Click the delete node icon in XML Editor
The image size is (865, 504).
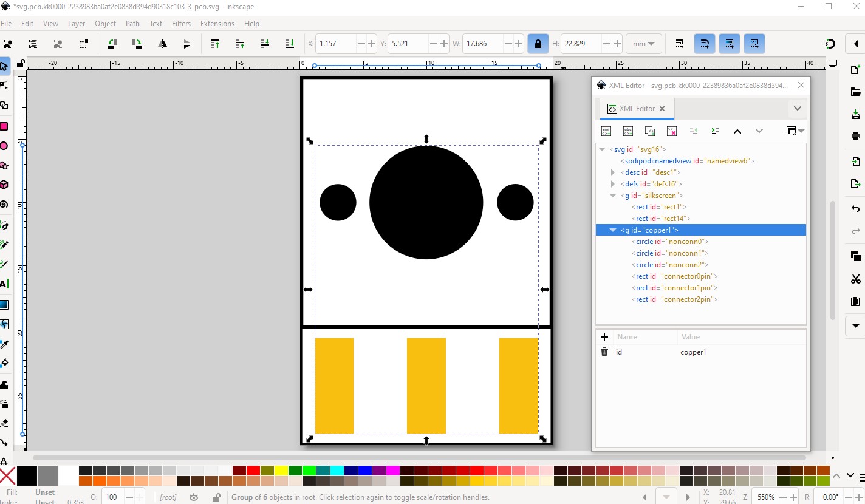coord(672,131)
